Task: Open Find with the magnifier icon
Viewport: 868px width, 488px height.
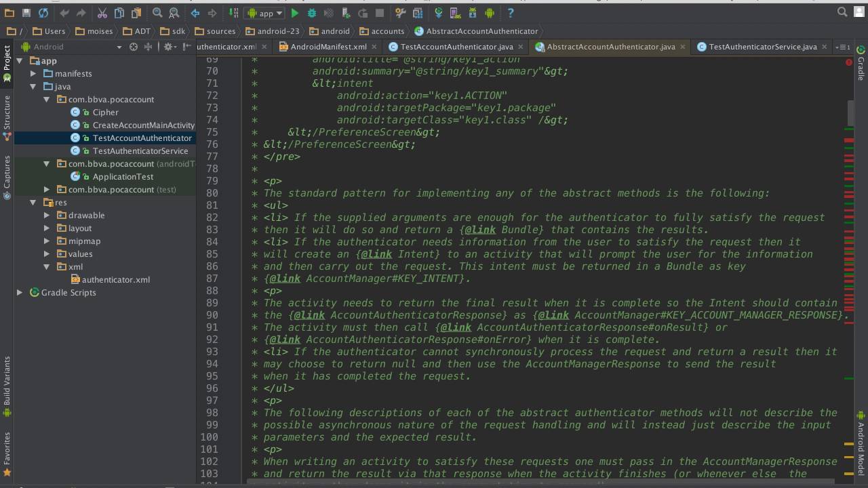Action: 157,13
